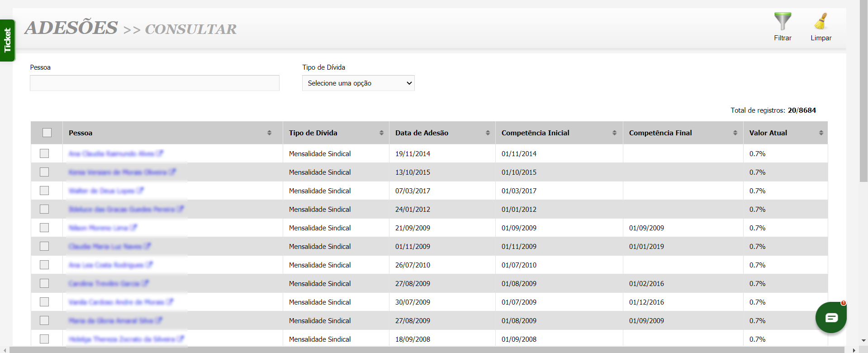868x353 pixels.
Task: Click the ADESÕES breadcrumb heading
Action: [x=71, y=28]
